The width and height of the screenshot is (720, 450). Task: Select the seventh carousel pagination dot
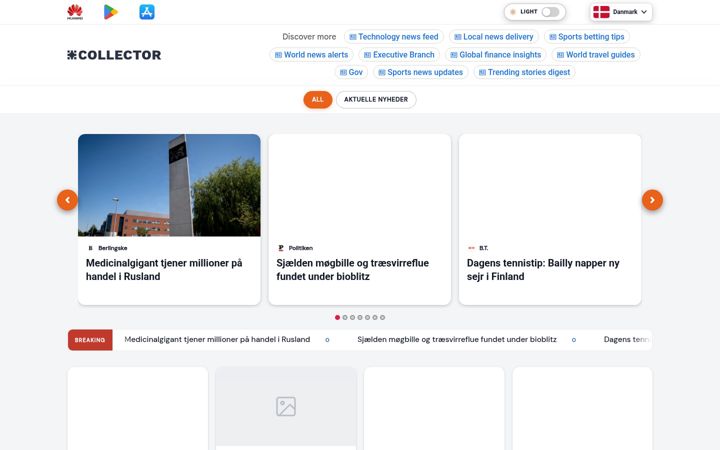[382, 317]
